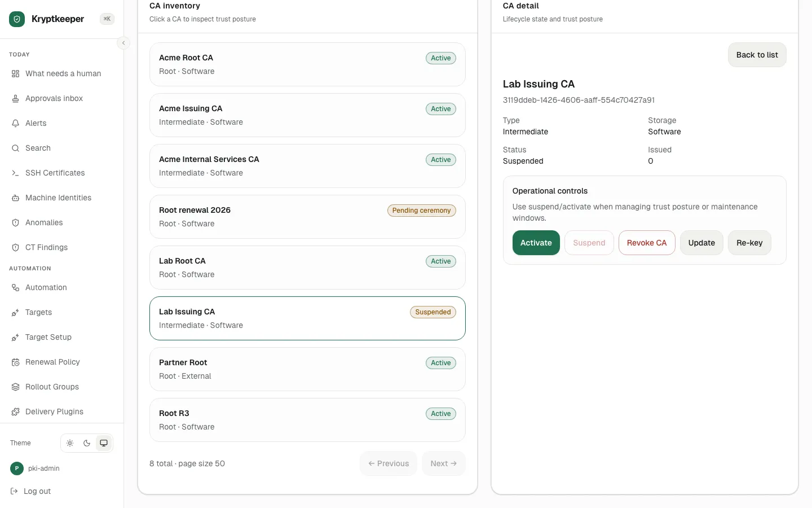
Task: Click the Approvals inbox stamp icon
Action: click(x=15, y=99)
